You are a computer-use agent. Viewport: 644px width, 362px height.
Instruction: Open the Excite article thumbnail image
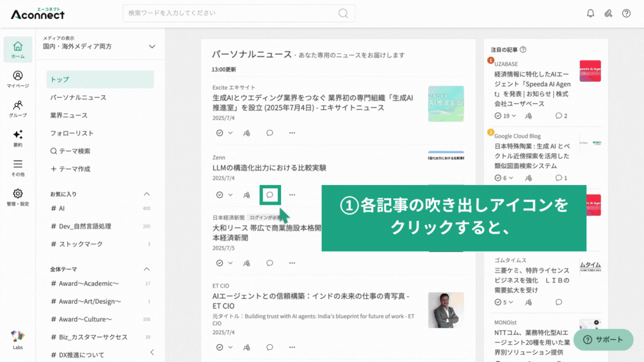(x=446, y=103)
